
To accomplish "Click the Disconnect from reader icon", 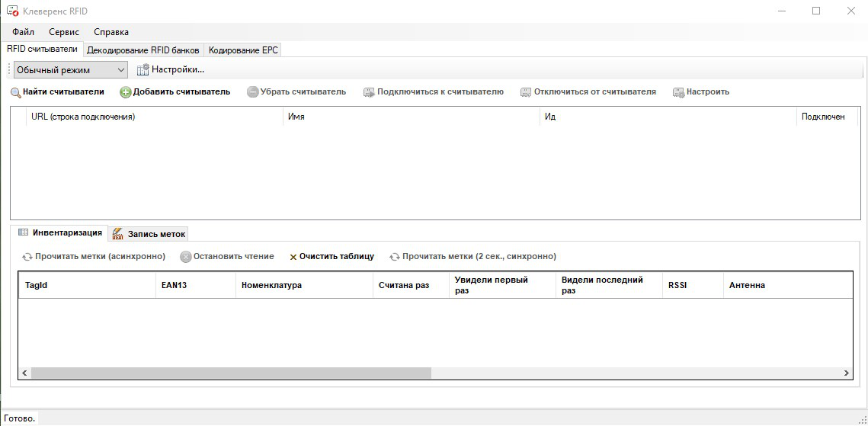I will 526,92.
